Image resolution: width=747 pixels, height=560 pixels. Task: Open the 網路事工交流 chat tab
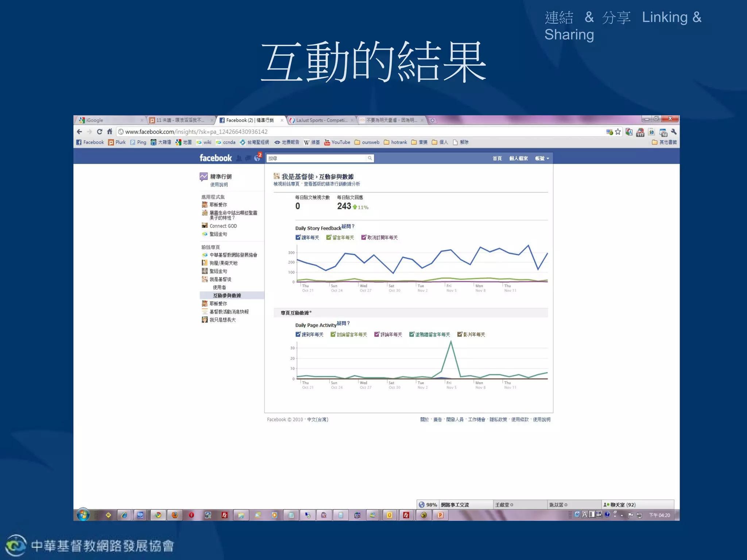[466, 505]
